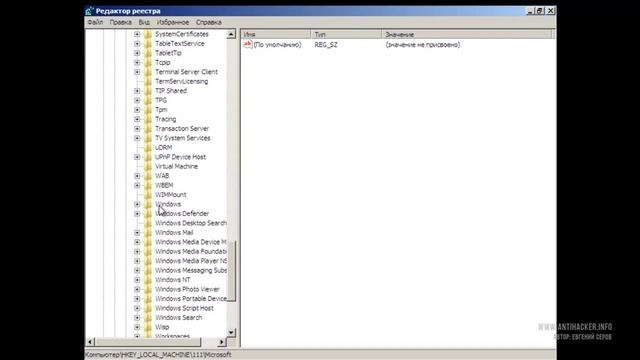
Task: Click the Windows Mail folder icon
Action: coord(148,232)
